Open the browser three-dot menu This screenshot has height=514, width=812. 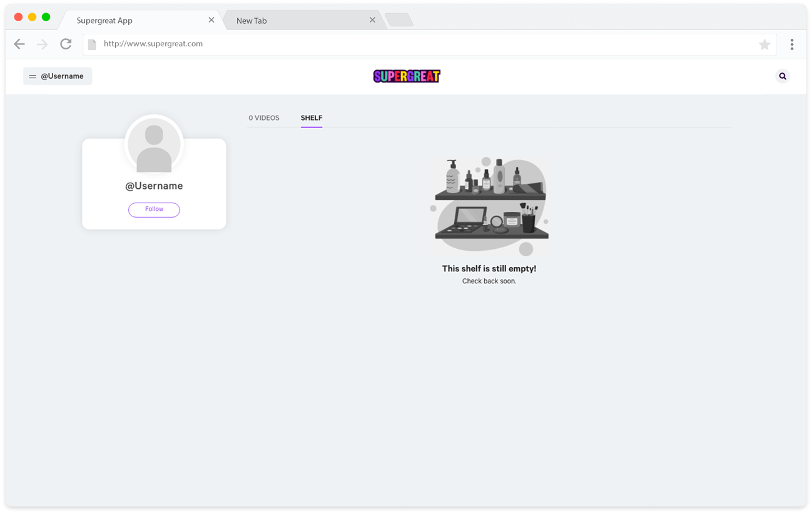792,44
